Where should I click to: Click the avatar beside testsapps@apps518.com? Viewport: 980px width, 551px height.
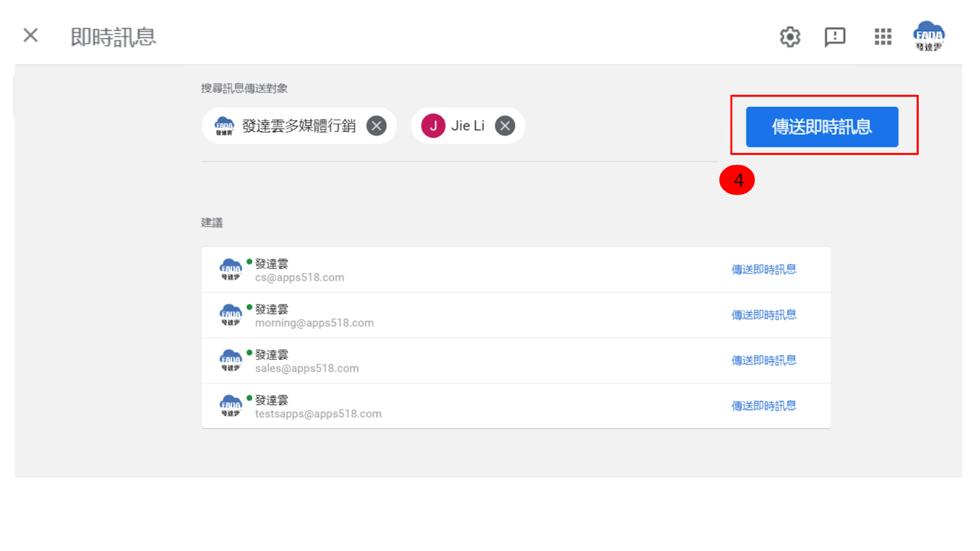coord(231,405)
